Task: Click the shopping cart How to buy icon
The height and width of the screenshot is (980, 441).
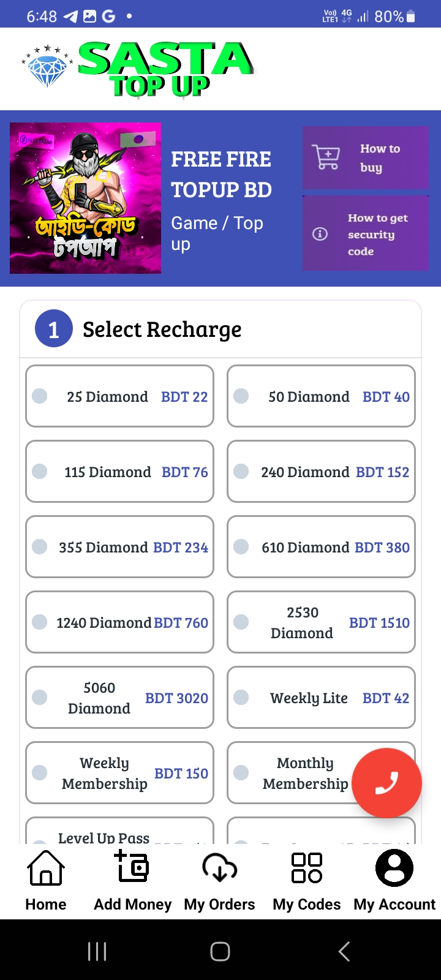Action: tap(326, 157)
